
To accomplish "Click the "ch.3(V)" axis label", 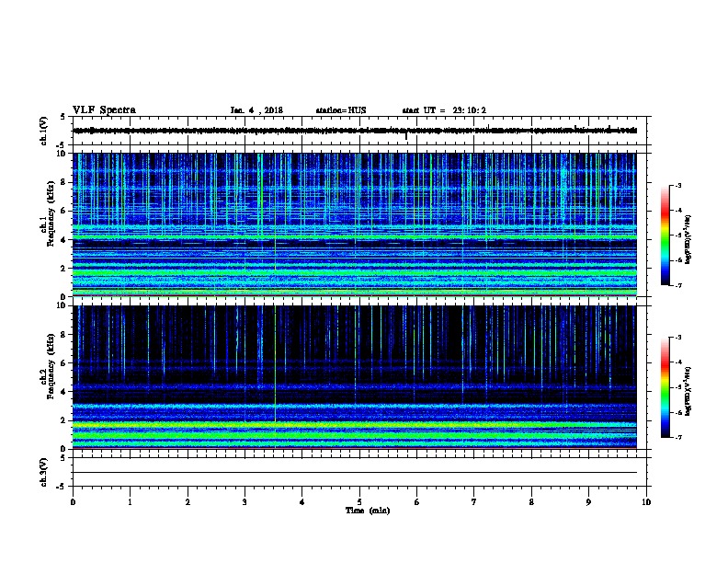I will pyautogui.click(x=43, y=472).
